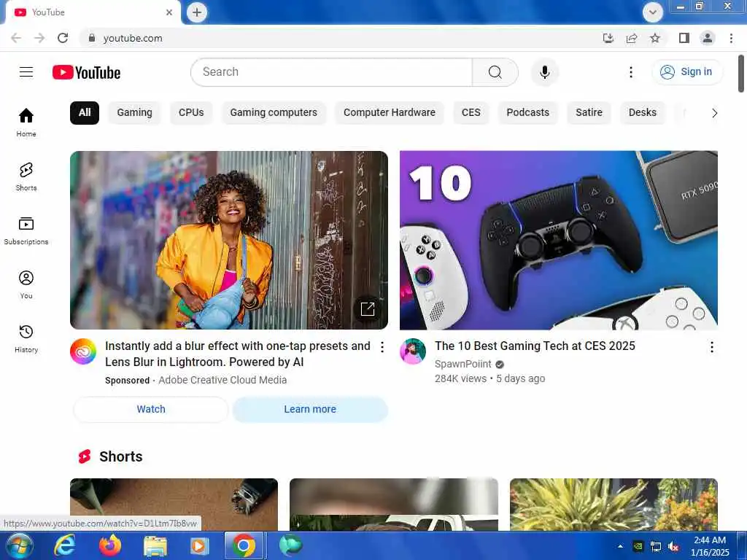This screenshot has width=747, height=560.
Task: Toggle Chrome side panel
Action: click(684, 38)
